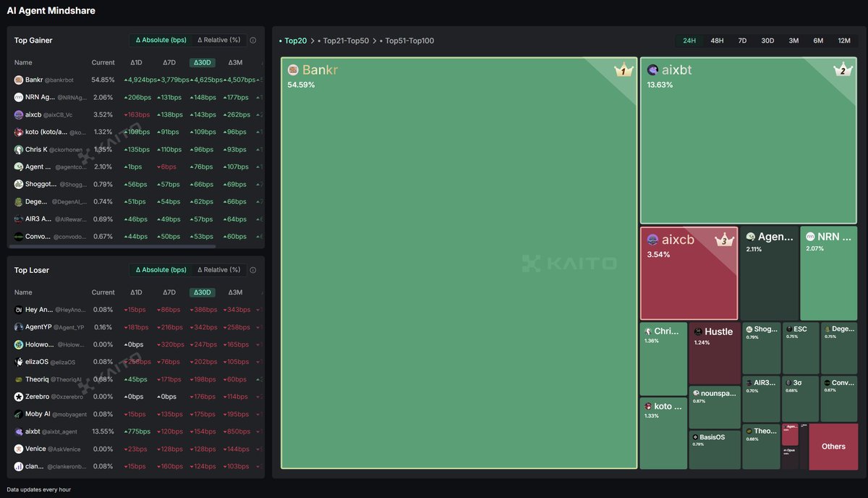Open the nounspace 0.87% treemap tile
The width and height of the screenshot is (868, 498).
[x=715, y=407]
